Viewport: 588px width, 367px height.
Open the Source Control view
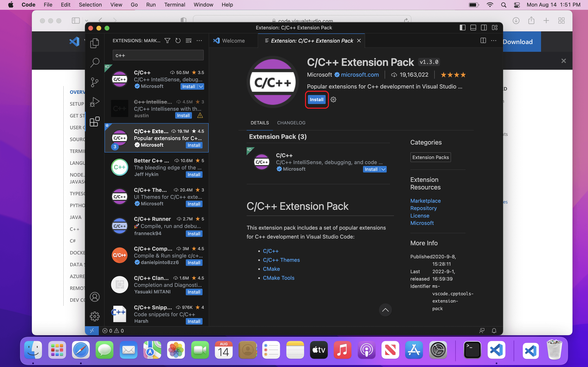coord(95,82)
